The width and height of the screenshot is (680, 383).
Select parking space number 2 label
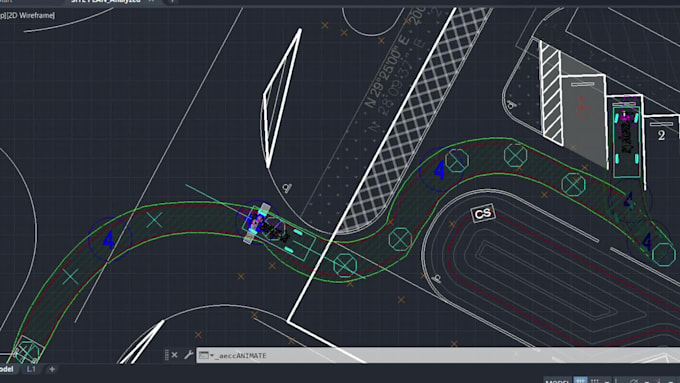661,135
